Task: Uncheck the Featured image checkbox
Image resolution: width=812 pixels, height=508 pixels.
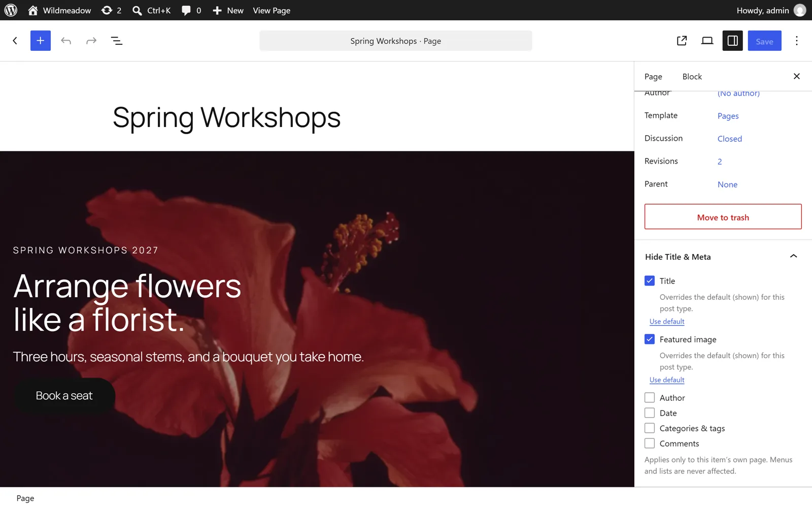Action: click(x=650, y=339)
